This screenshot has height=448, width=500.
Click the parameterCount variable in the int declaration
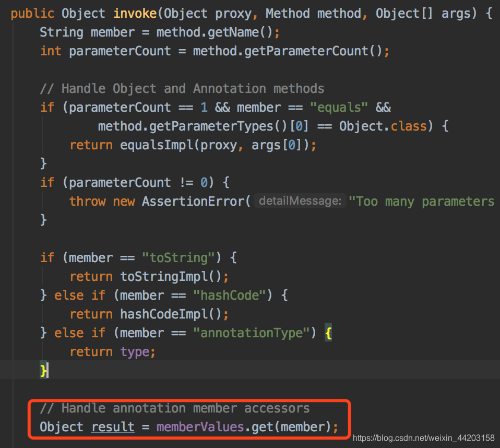[x=120, y=51]
